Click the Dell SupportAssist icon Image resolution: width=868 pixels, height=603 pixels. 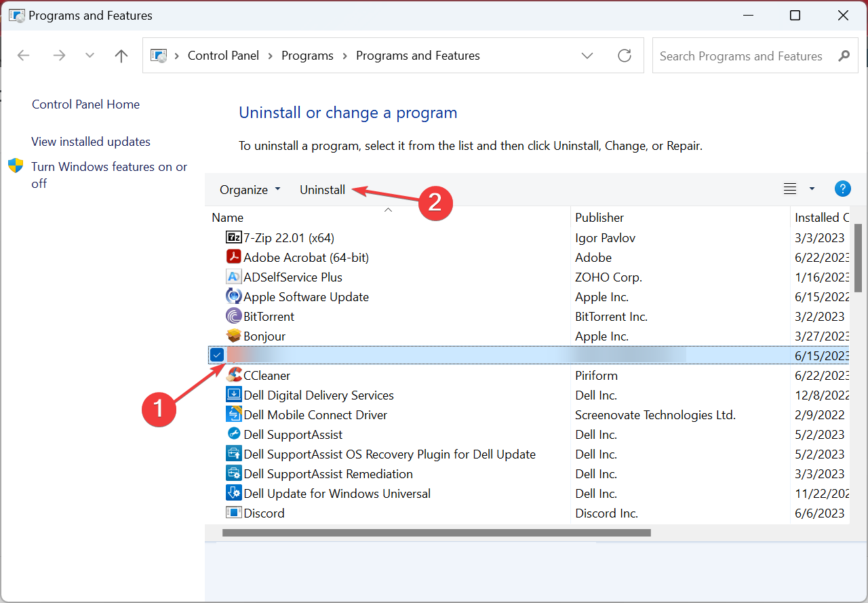[233, 434]
